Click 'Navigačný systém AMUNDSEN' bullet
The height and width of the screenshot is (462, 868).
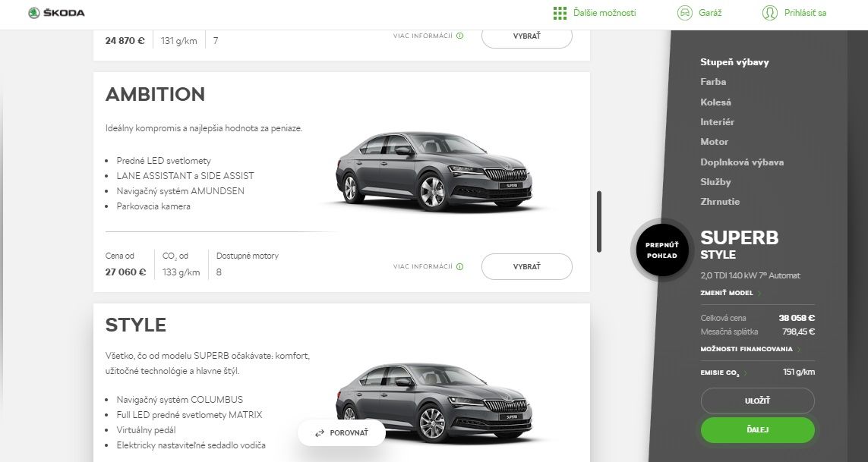(181, 191)
